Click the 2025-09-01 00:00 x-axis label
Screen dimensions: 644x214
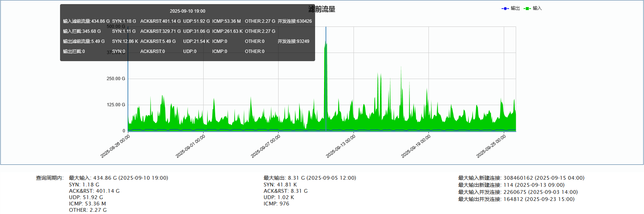(191, 146)
